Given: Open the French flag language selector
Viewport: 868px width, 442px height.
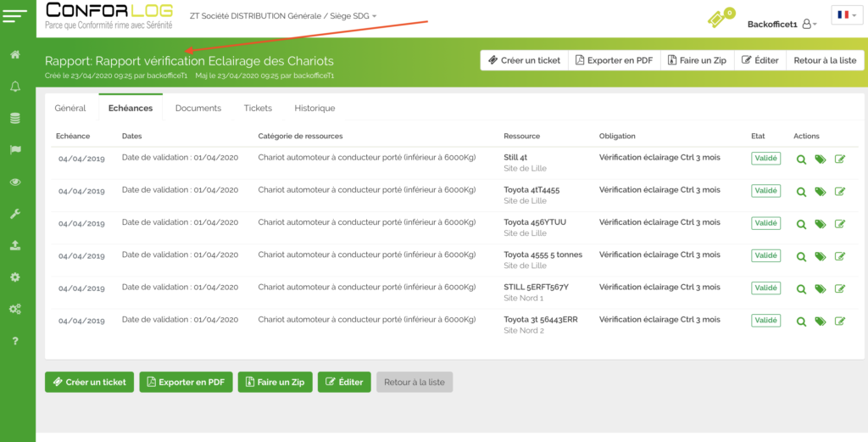Looking at the screenshot, I should (846, 15).
